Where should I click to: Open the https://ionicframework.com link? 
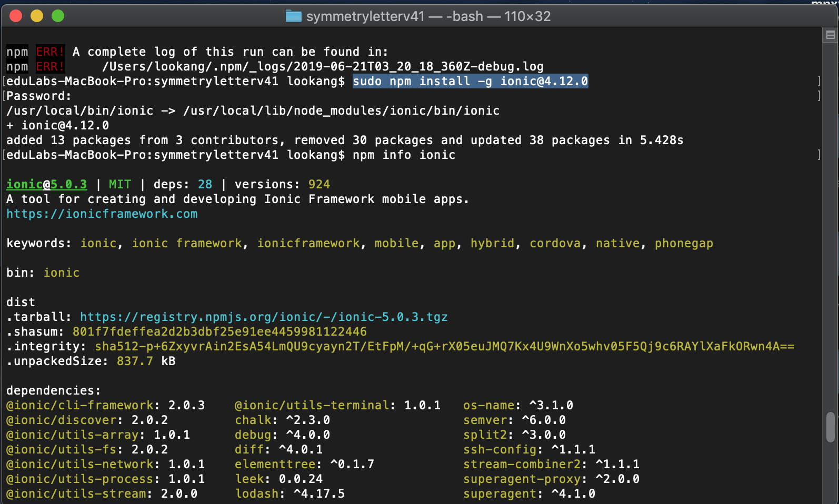[102, 214]
